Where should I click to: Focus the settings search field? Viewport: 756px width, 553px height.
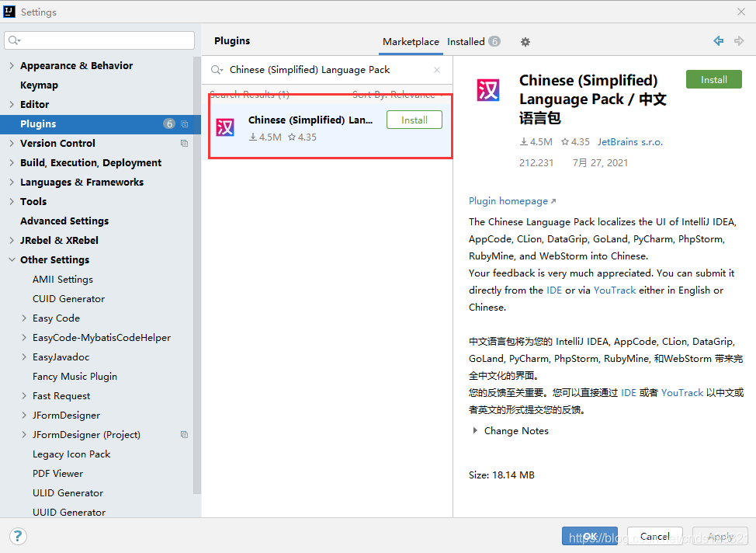coord(99,40)
